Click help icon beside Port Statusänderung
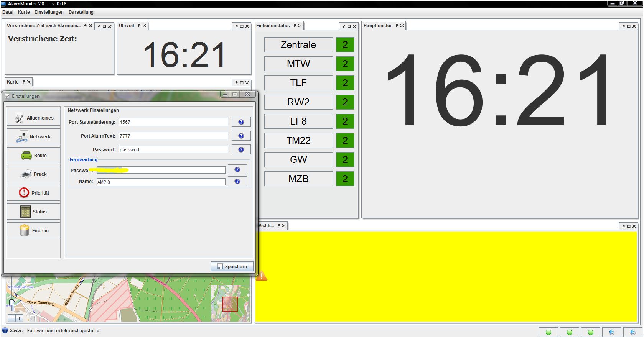644x338 pixels. click(241, 122)
